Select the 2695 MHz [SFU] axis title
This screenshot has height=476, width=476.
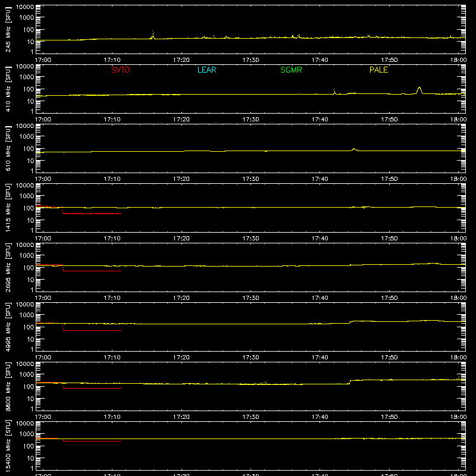pyautogui.click(x=8, y=267)
